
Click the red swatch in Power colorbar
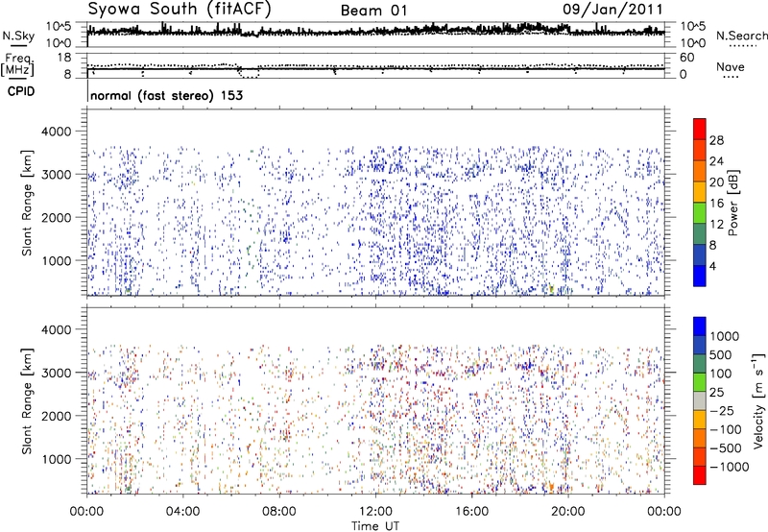click(700, 129)
